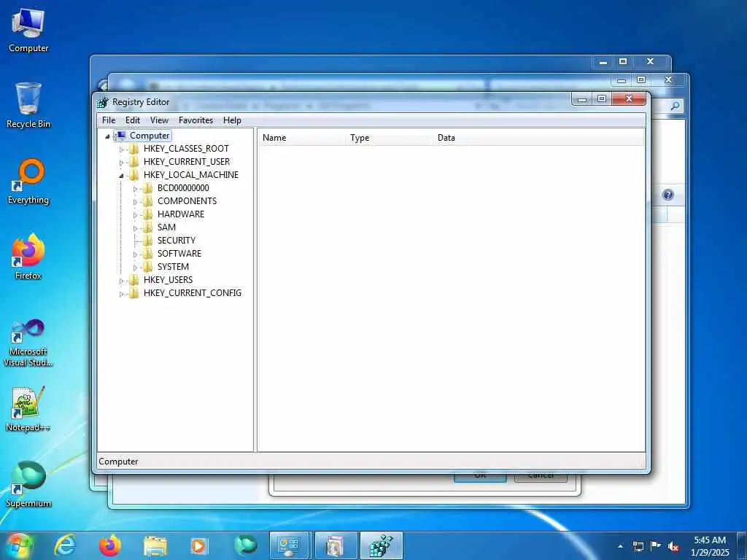Click the BCD00000000 folder icon
747x560 pixels.
coord(147,188)
